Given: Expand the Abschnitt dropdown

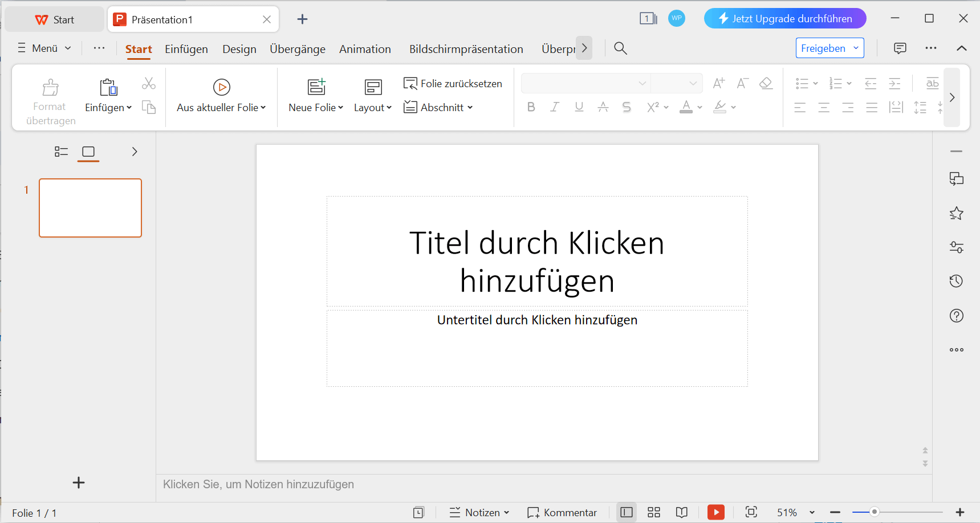Looking at the screenshot, I should click(x=438, y=107).
